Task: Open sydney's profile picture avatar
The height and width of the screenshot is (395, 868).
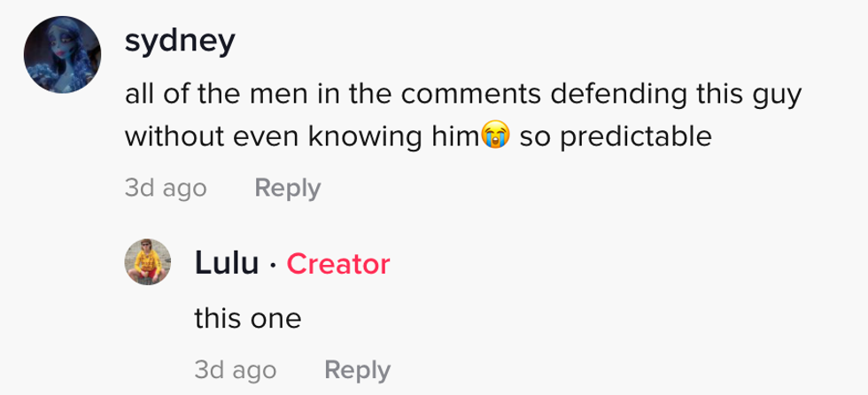Action: [x=60, y=56]
